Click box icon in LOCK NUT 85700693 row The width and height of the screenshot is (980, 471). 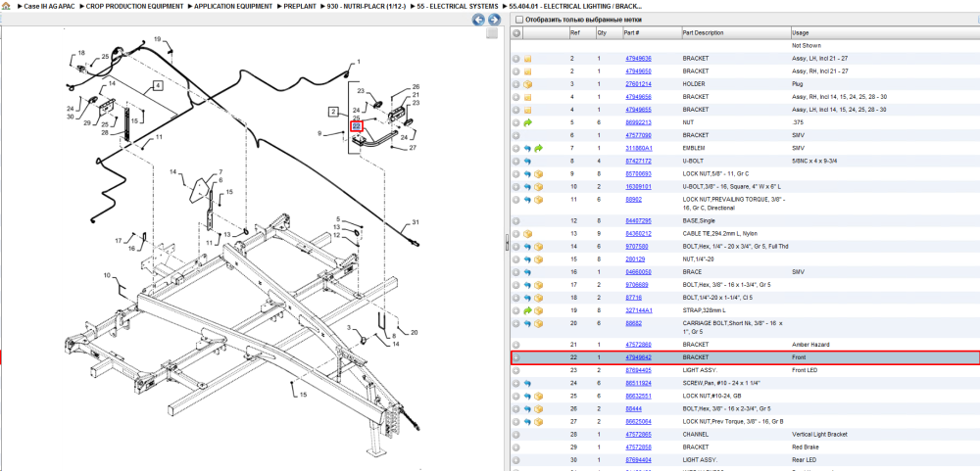point(538,173)
